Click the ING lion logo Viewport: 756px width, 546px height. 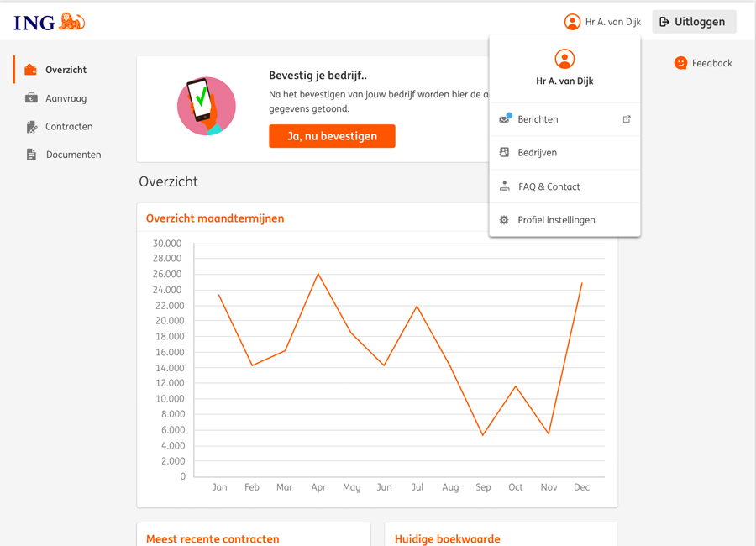coord(71,22)
